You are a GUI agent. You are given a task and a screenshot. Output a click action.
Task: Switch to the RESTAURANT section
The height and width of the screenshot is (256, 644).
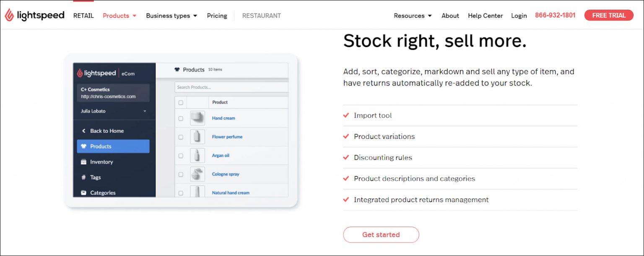261,16
